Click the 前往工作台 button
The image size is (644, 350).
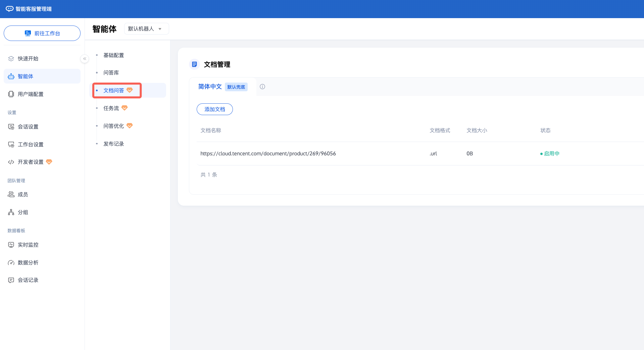(42, 33)
